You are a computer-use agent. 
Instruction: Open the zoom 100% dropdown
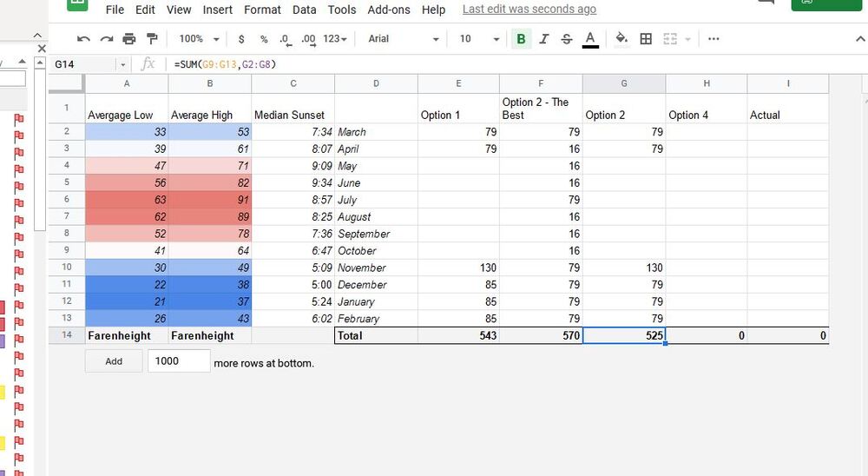tap(199, 39)
